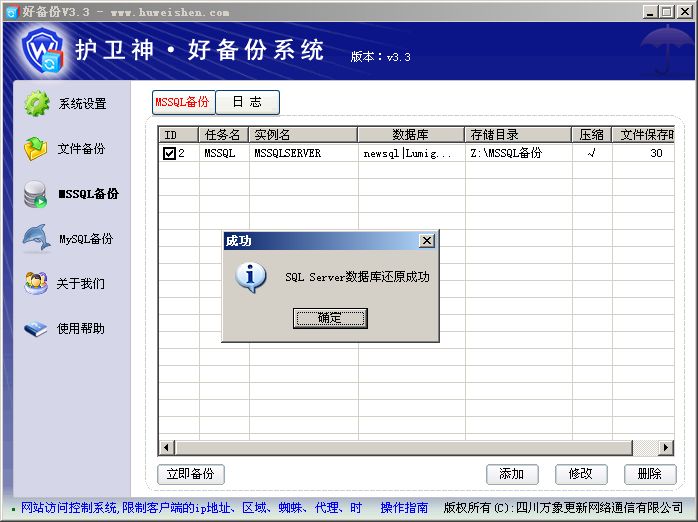
Task: Click the 压缩 column header
Action: tap(592, 135)
